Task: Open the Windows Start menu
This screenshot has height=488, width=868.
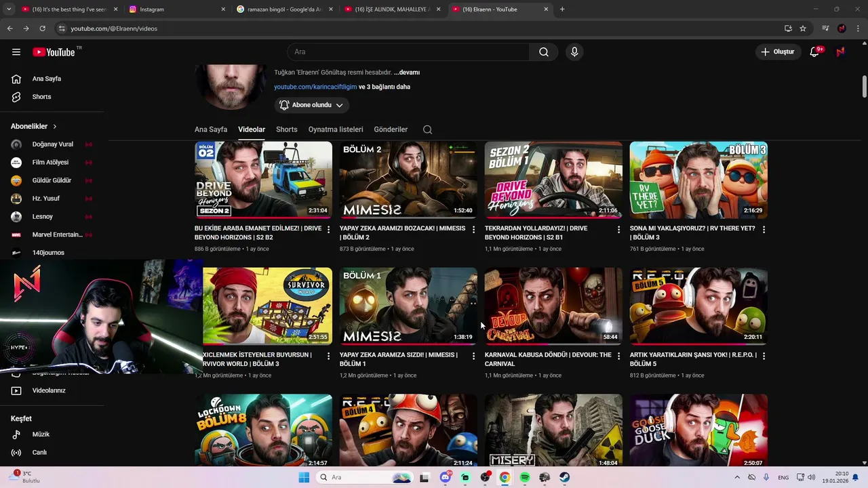Action: click(x=304, y=477)
